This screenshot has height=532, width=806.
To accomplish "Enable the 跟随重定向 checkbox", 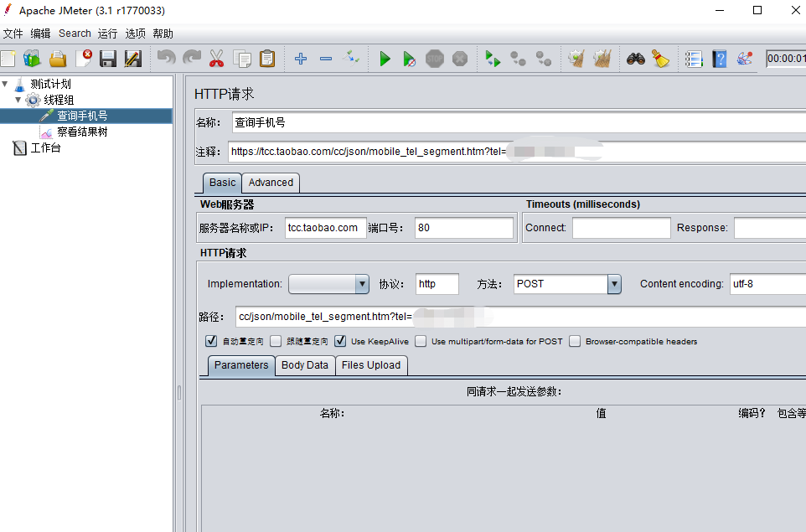I will (276, 341).
